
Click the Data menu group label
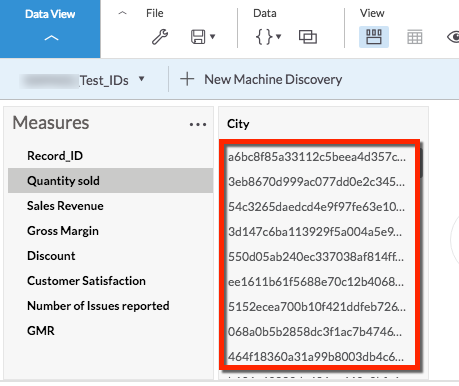tap(265, 13)
